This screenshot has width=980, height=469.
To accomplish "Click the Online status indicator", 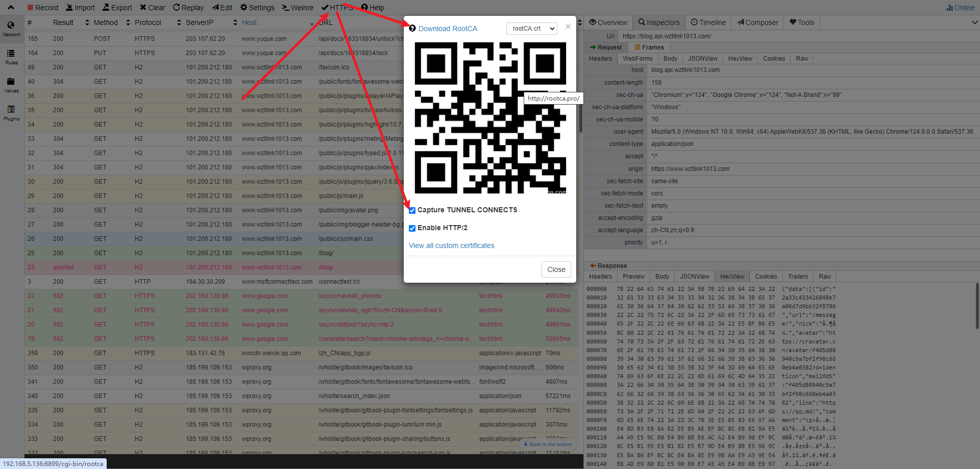I will [x=960, y=8].
